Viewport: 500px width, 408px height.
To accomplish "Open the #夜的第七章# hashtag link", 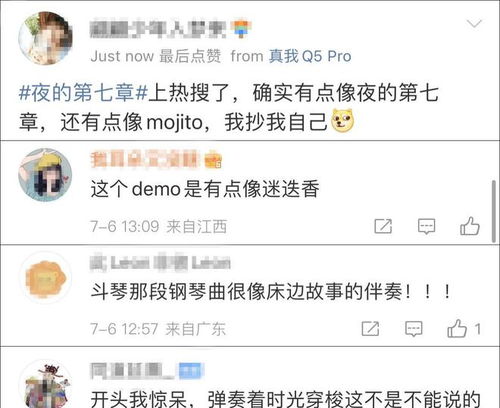I will pos(83,93).
